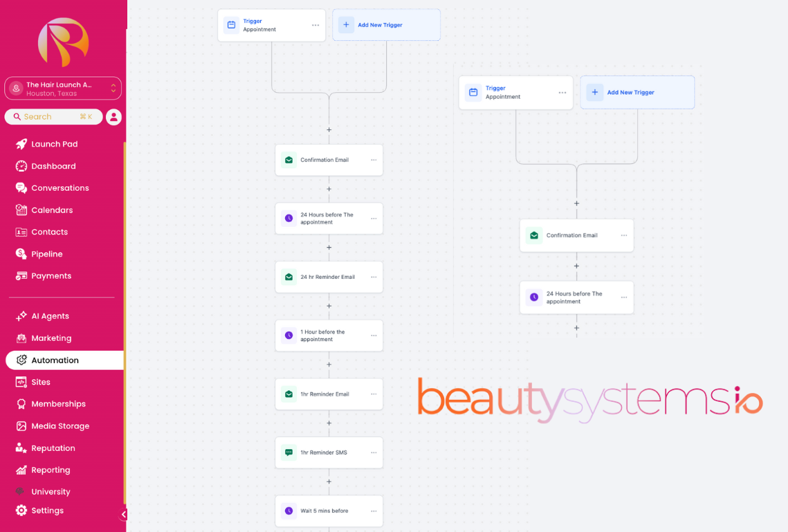Click the Conversations chat bubble icon
This screenshot has width=788, height=532.
click(x=21, y=188)
